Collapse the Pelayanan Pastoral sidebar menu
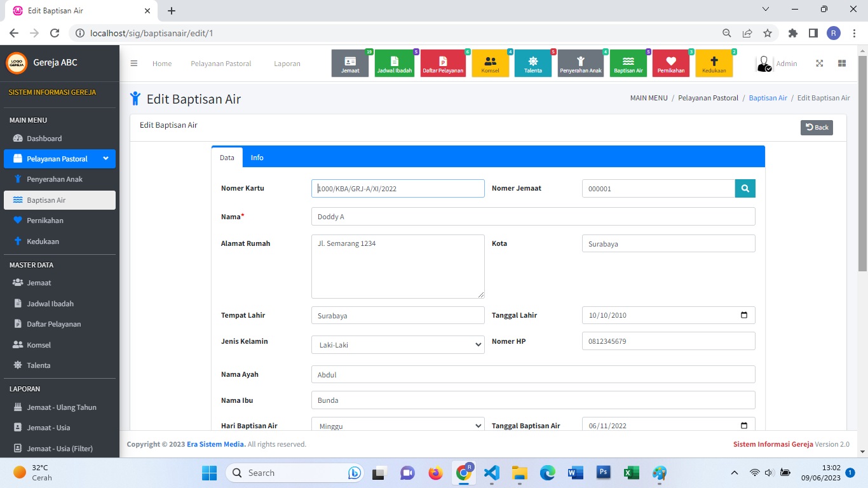This screenshot has width=868, height=488. 60,159
